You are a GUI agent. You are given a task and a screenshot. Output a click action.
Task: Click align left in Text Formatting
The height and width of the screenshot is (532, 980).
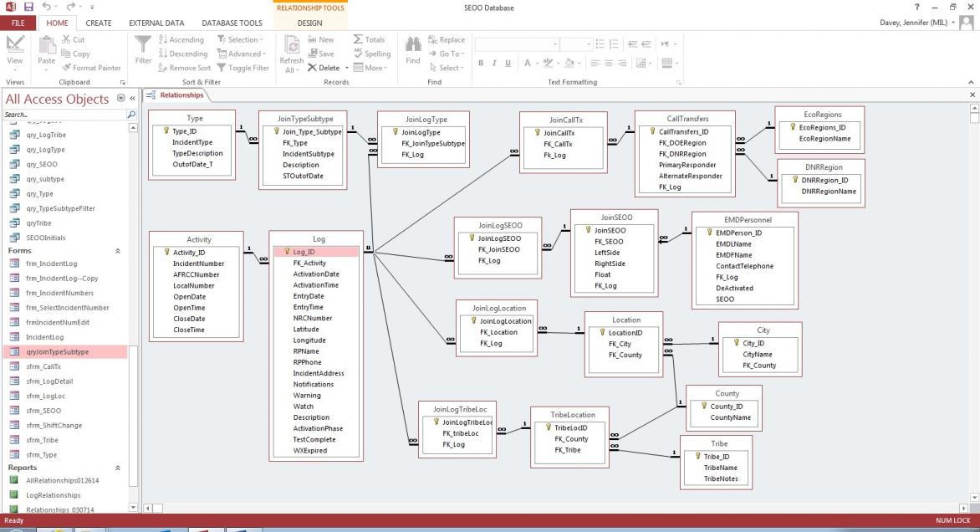click(x=595, y=63)
